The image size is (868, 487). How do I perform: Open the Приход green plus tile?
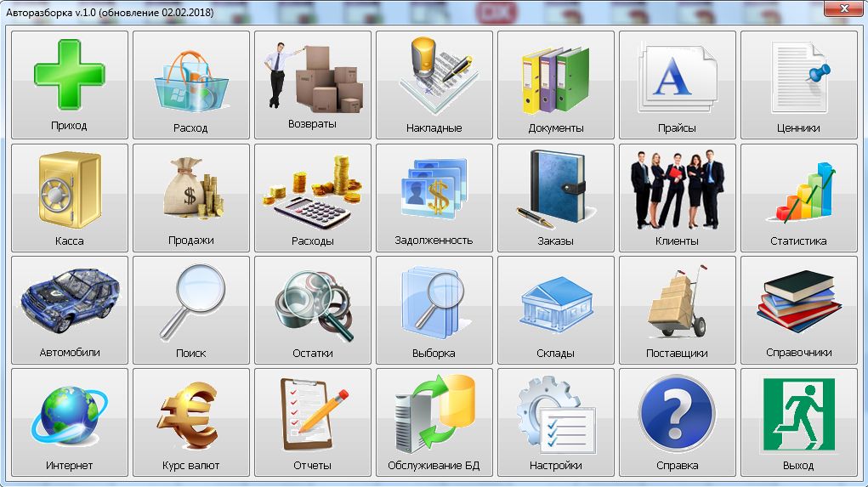[69, 85]
